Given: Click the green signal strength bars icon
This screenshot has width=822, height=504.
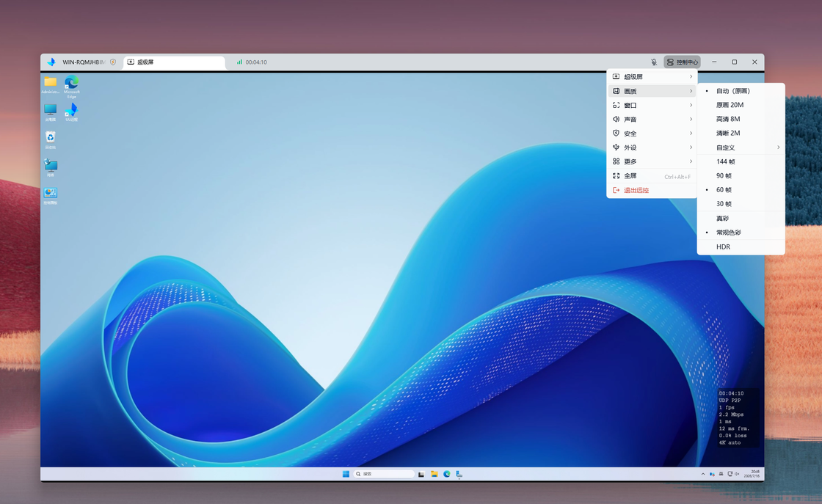Looking at the screenshot, I should pyautogui.click(x=239, y=62).
